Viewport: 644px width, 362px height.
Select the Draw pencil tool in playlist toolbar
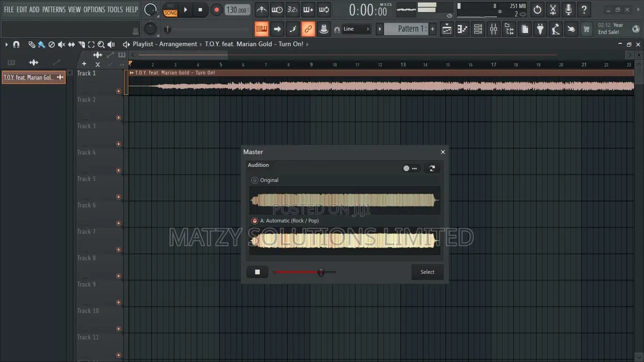coord(32,44)
